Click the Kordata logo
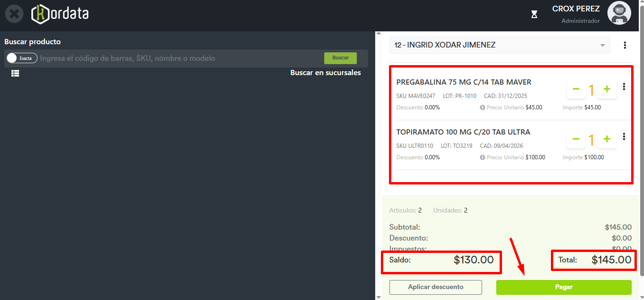This screenshot has height=300, width=644. pos(60,14)
